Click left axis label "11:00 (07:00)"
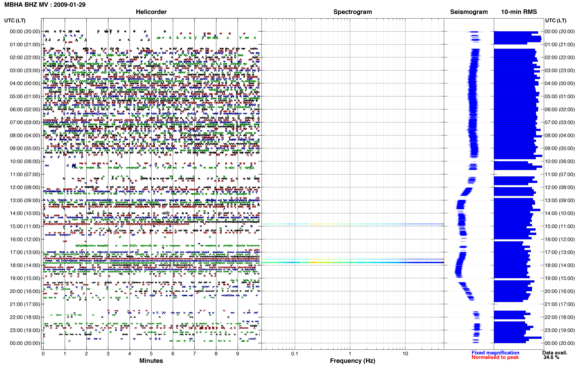Screen dimensions: 588x368 (x=25, y=174)
